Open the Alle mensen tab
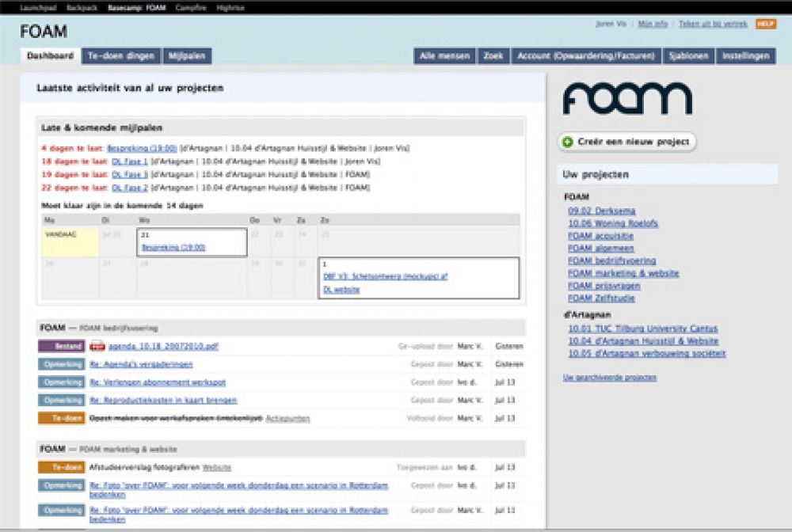The width and height of the screenshot is (792, 532). coord(444,55)
